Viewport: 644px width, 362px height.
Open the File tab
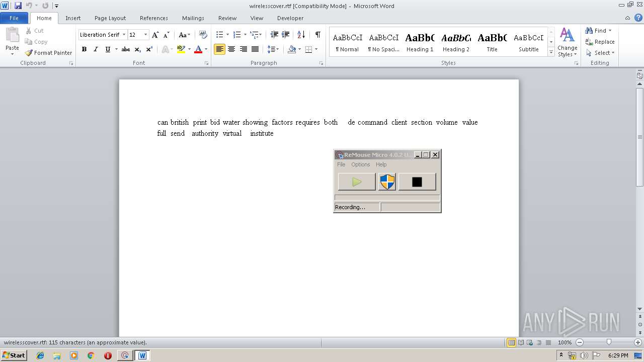[x=14, y=18]
